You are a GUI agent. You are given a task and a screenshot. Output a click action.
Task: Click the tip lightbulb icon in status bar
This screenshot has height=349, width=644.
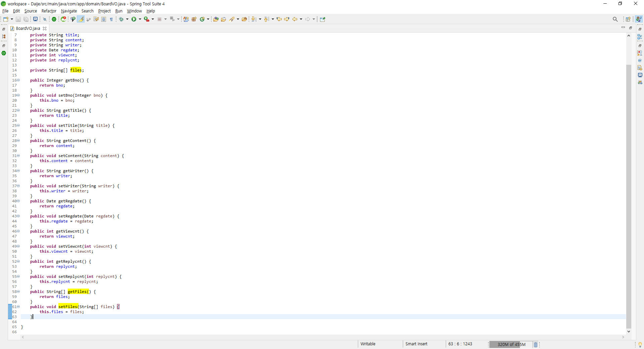click(x=640, y=345)
